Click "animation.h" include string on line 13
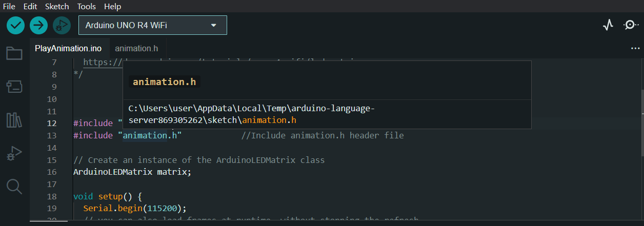The width and height of the screenshot is (644, 226). coord(150,136)
